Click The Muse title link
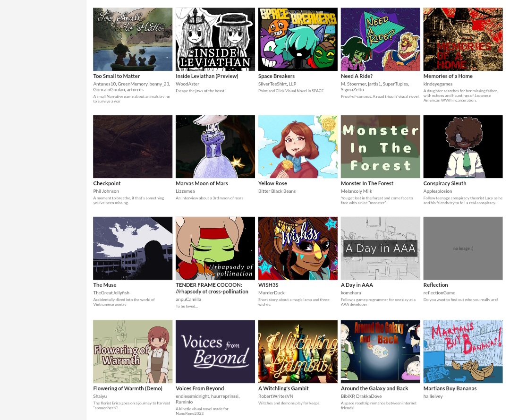 pyautogui.click(x=105, y=285)
